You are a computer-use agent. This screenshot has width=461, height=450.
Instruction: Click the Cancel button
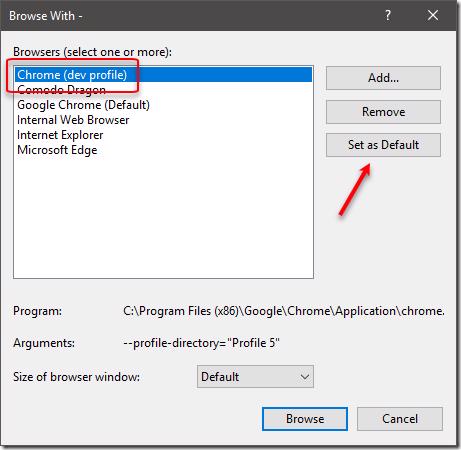pos(400,419)
